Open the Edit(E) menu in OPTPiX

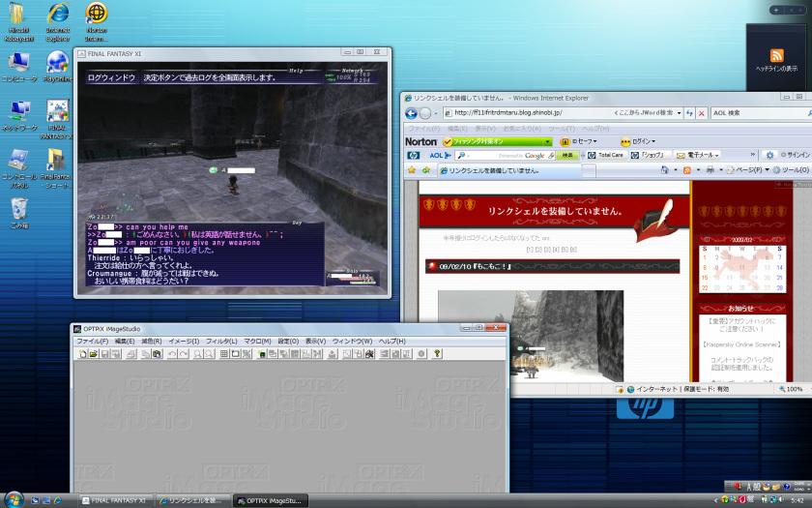(x=125, y=341)
